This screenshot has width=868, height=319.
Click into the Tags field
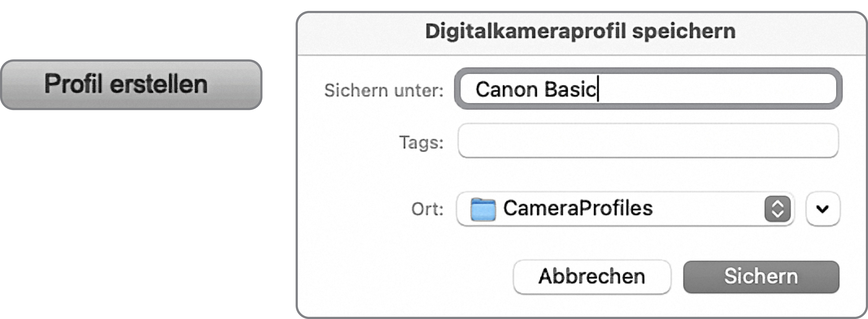(648, 141)
